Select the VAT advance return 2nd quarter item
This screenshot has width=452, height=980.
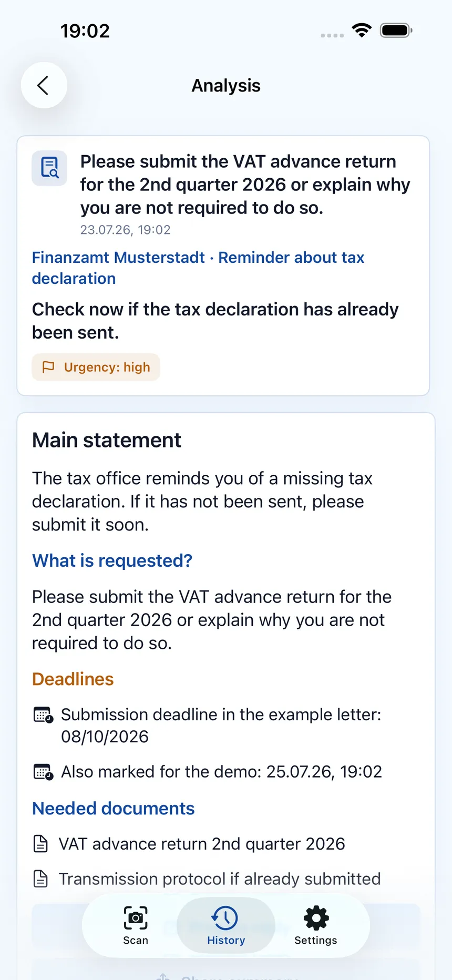202,844
